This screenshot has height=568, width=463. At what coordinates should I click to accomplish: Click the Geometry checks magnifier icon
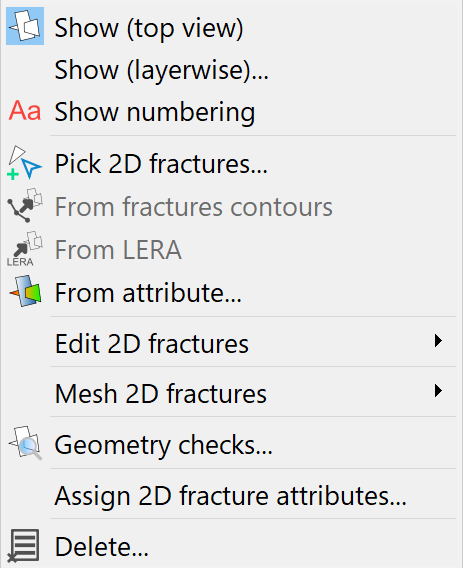tap(25, 443)
